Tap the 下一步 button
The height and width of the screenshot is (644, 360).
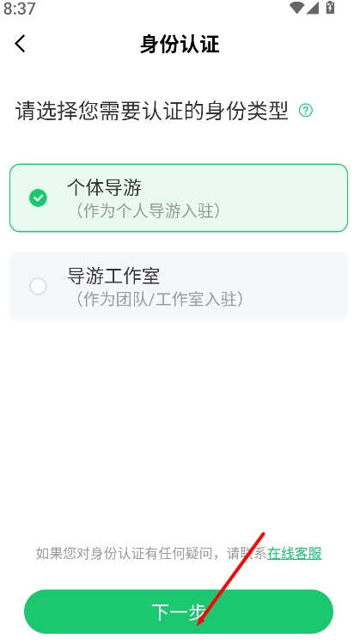tap(179, 611)
